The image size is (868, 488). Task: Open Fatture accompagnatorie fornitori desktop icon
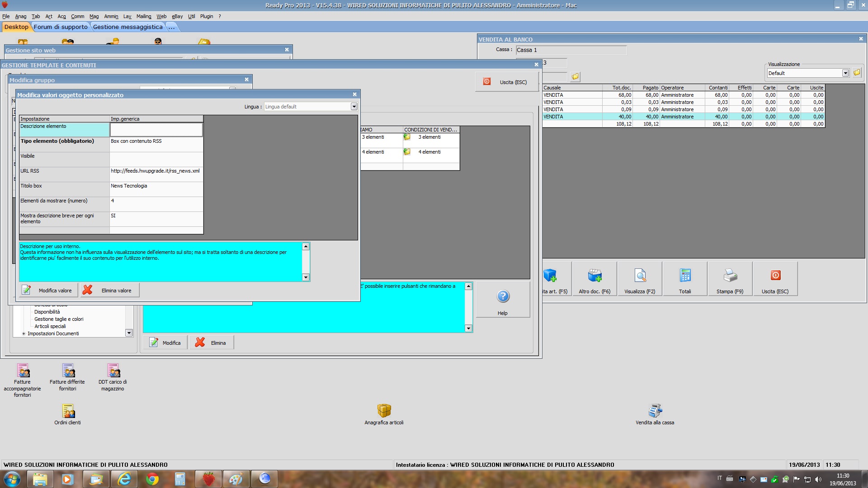point(23,371)
